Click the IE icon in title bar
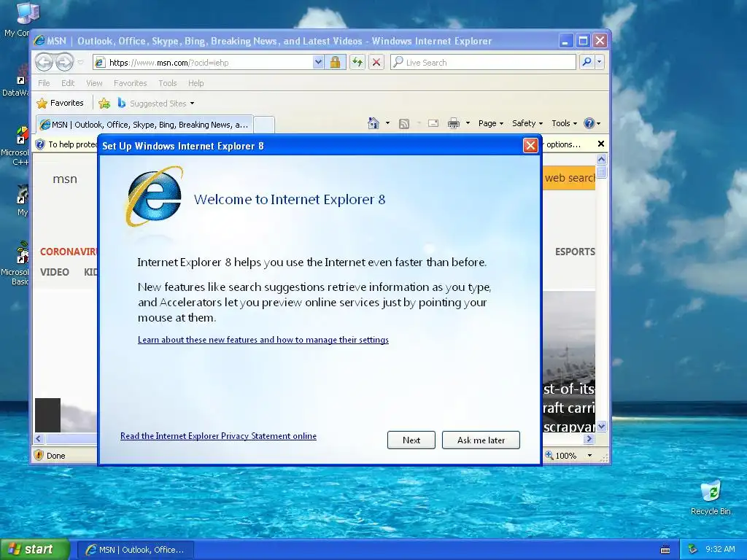Screen dimensions: 747x560 [x=39, y=41]
